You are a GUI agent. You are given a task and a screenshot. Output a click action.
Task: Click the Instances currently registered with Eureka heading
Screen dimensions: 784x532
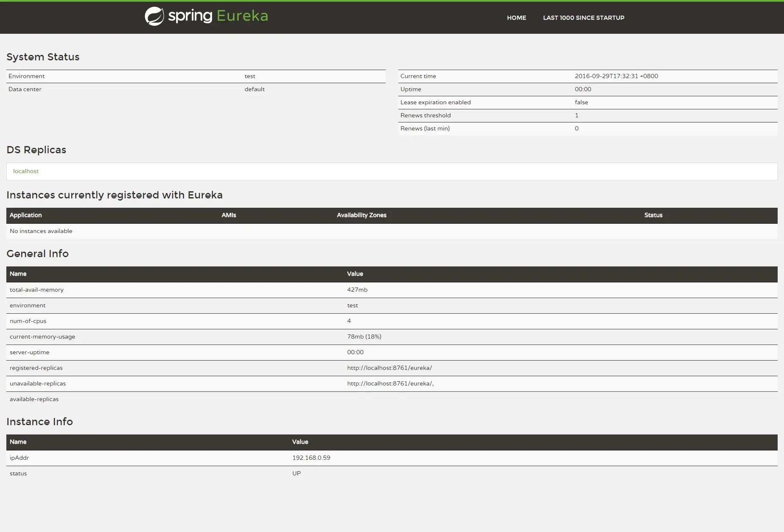tap(114, 195)
